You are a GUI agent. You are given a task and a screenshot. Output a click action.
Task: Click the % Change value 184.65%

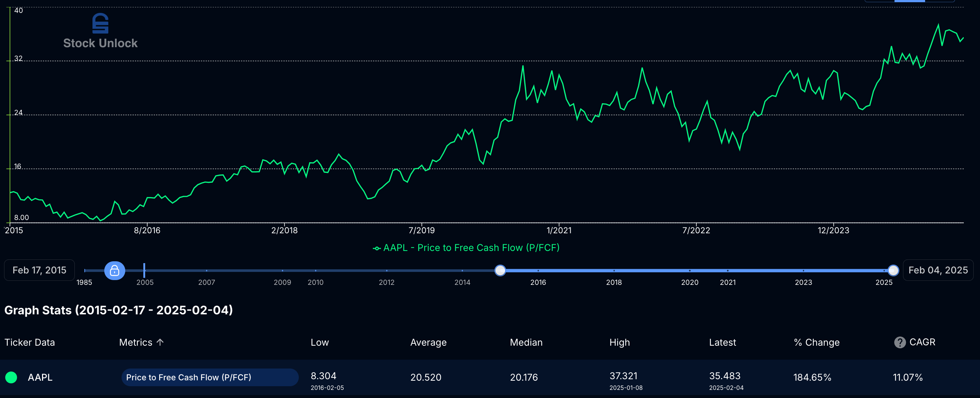(812, 377)
